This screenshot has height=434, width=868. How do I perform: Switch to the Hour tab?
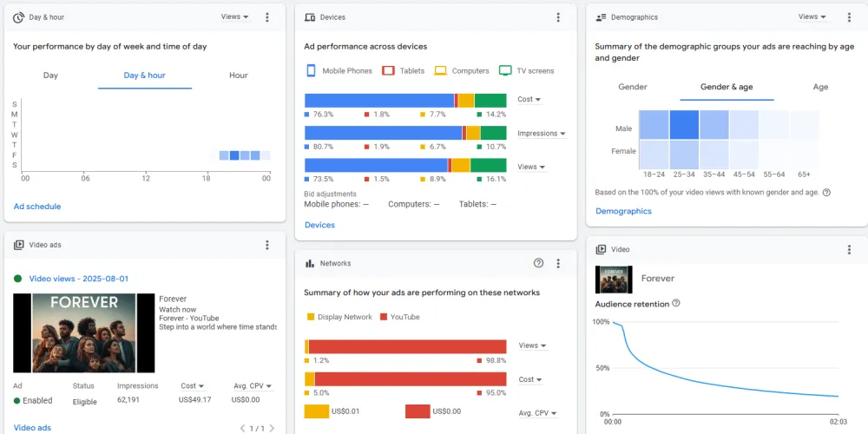[239, 76]
